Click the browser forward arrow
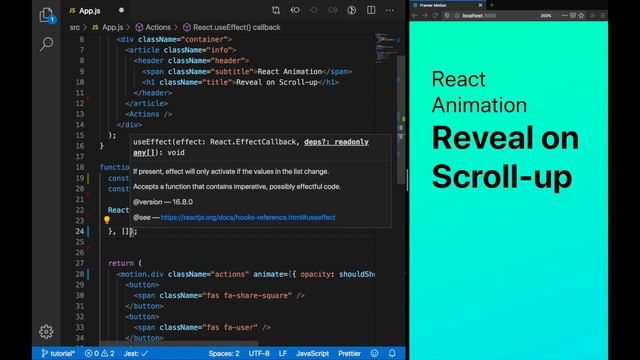Screen dimensions: 640x360 tap(425, 16)
